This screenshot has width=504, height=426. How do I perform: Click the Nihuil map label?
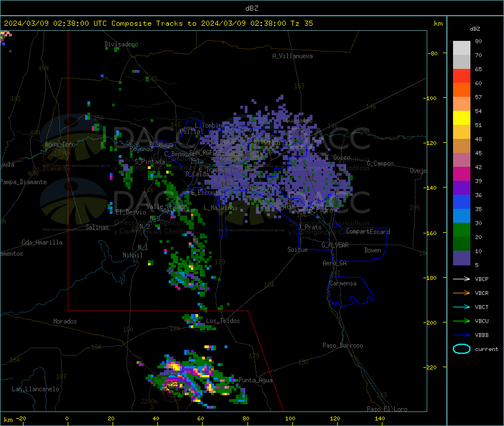point(132,255)
